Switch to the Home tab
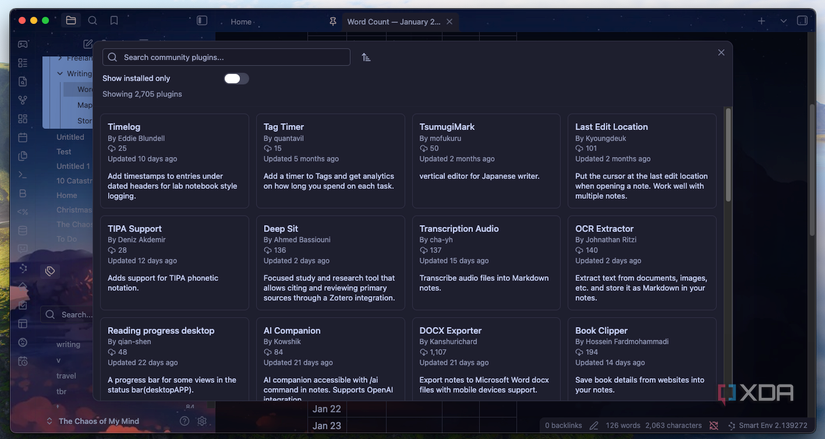This screenshot has height=439, width=825. [x=241, y=22]
